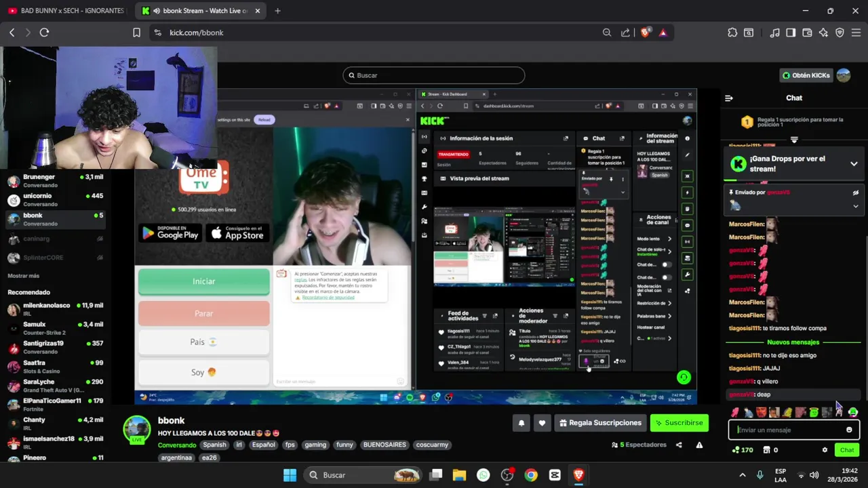Open the Kick shop icon below chat
The image size is (868, 488).
766,450
